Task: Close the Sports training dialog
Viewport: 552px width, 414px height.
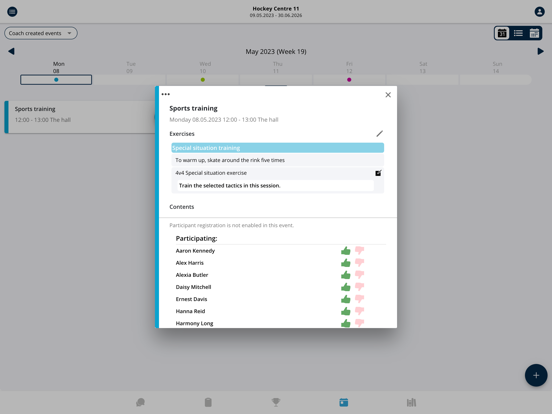Action: pyautogui.click(x=388, y=95)
